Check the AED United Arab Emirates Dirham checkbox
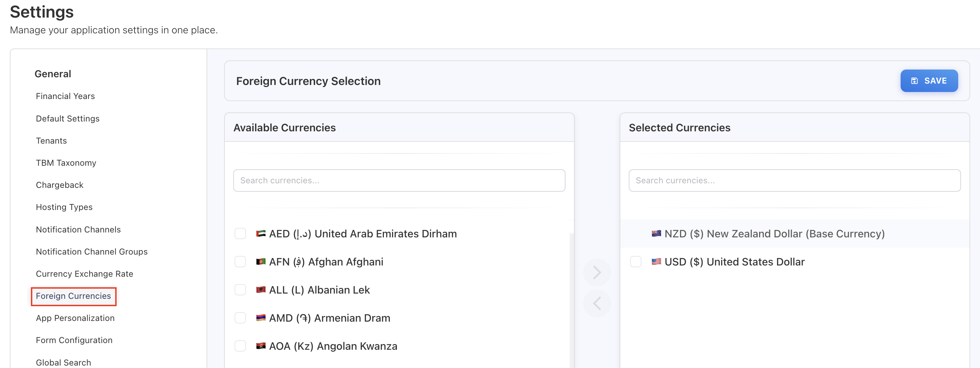The width and height of the screenshot is (980, 368). 240,234
